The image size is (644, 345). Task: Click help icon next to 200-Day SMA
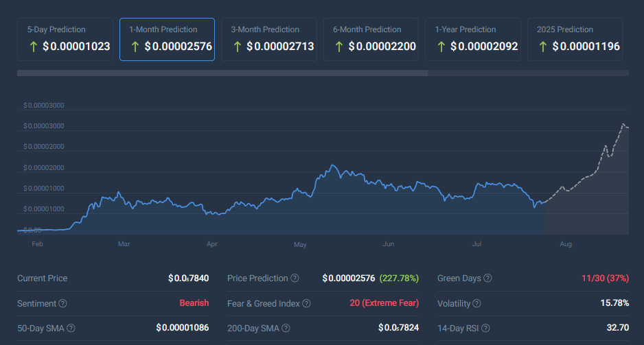pos(286,328)
